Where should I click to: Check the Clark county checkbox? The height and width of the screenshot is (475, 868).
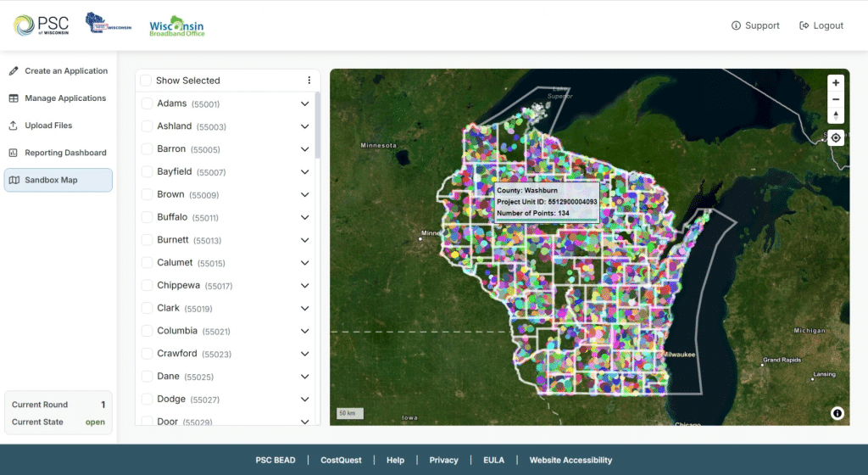coord(147,308)
